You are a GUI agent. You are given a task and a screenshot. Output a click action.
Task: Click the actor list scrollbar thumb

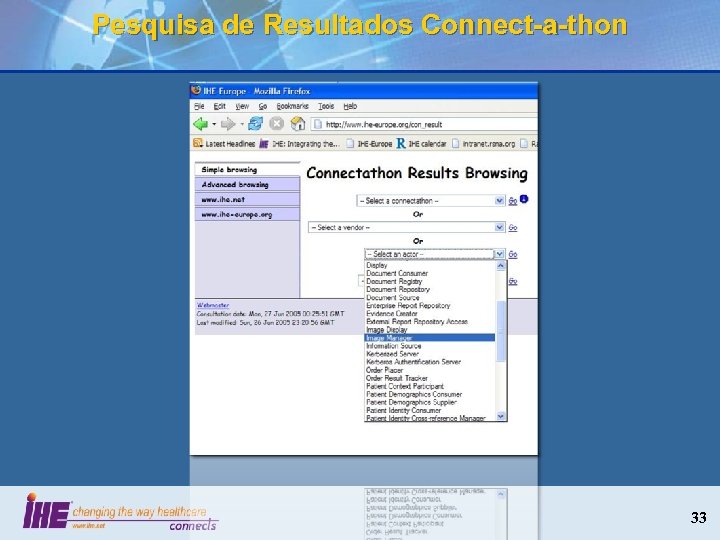tap(501, 331)
